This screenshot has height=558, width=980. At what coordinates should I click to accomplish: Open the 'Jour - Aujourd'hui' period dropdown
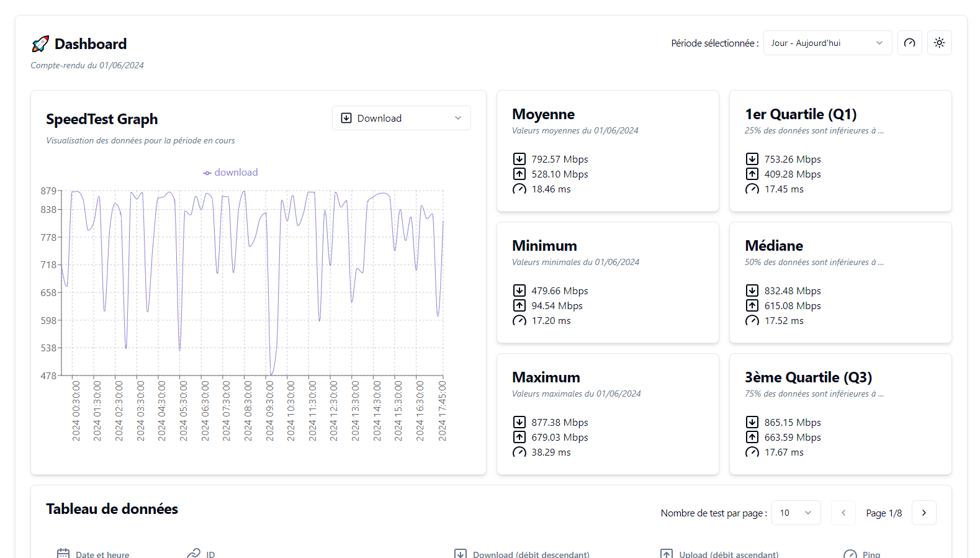[827, 43]
